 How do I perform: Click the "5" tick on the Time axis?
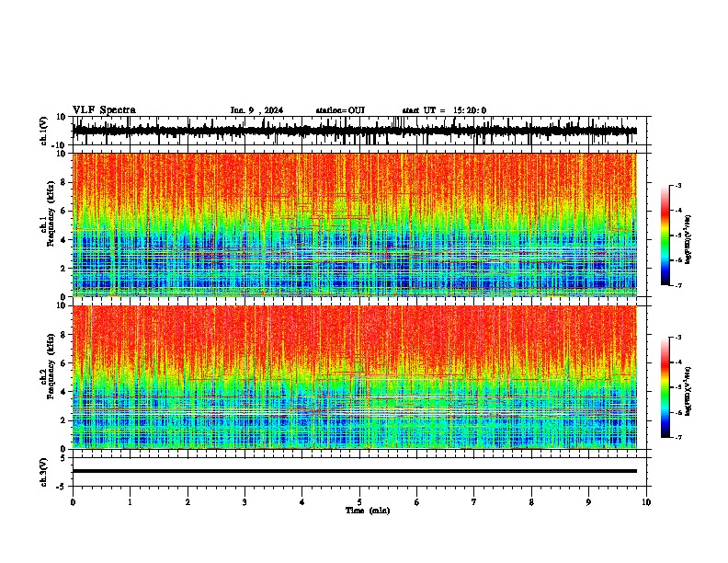coord(359,502)
